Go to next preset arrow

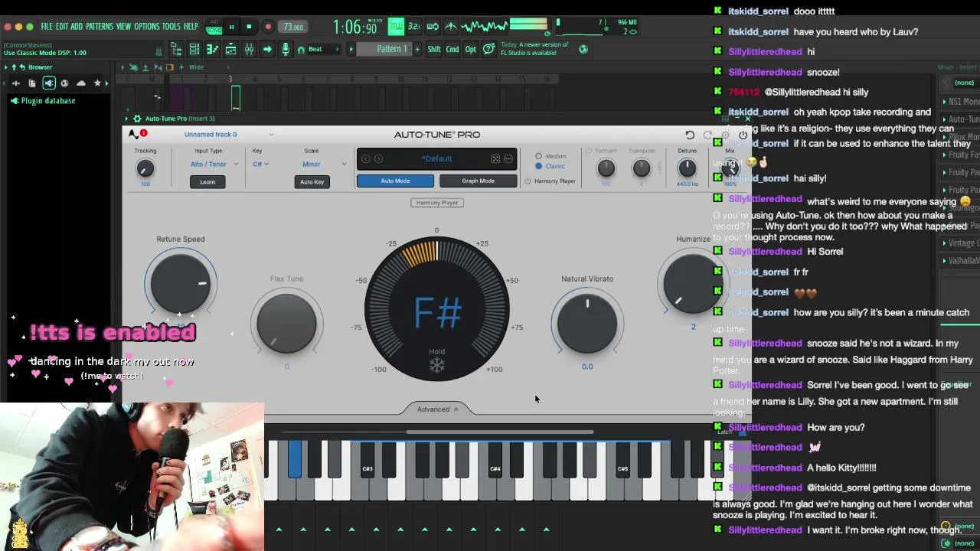click(x=378, y=158)
